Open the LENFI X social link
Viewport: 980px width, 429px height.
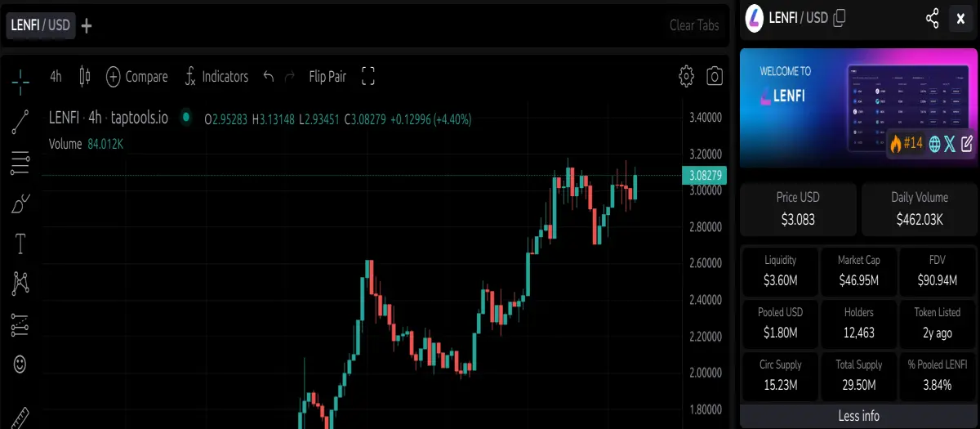[950, 144]
